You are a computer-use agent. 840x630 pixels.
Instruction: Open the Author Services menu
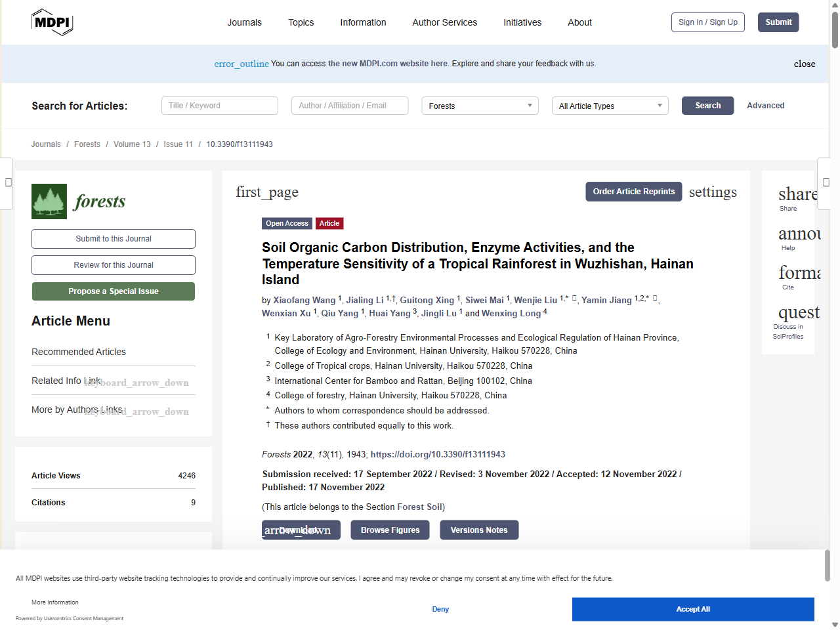tap(444, 22)
